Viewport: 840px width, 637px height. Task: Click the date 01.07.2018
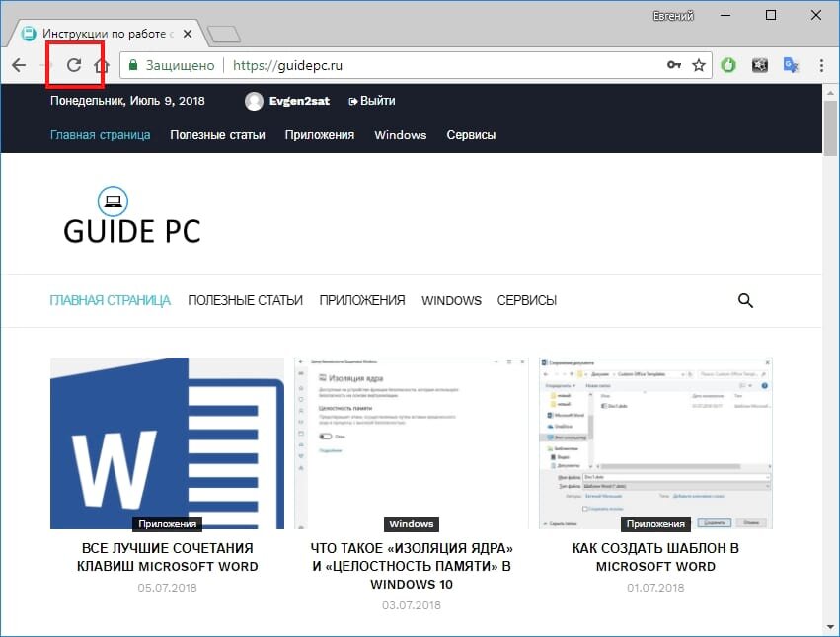[x=655, y=588]
